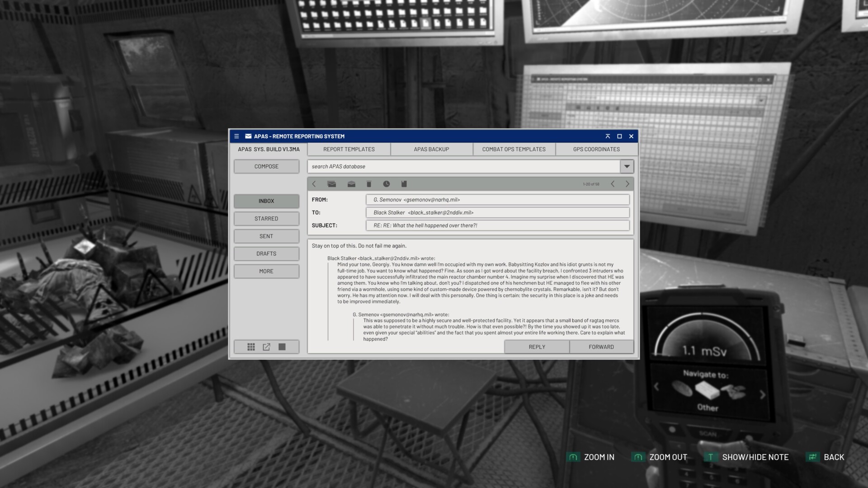Click the back arrow in mail toolbar

pyautogui.click(x=314, y=184)
